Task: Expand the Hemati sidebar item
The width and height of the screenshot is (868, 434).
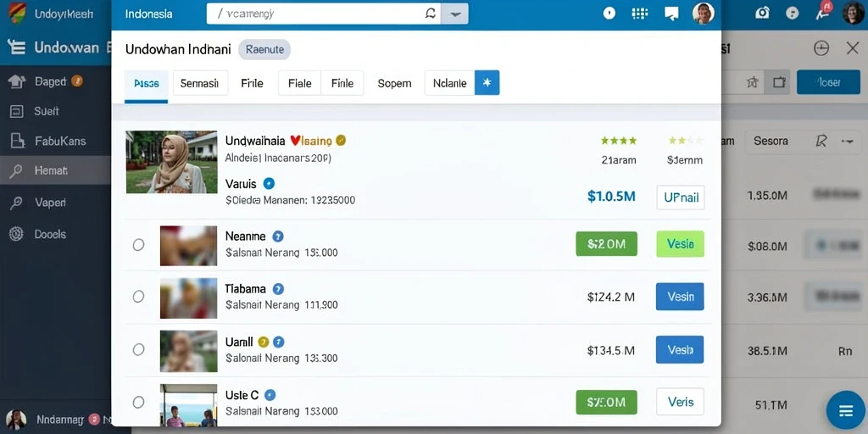Action: click(x=55, y=170)
